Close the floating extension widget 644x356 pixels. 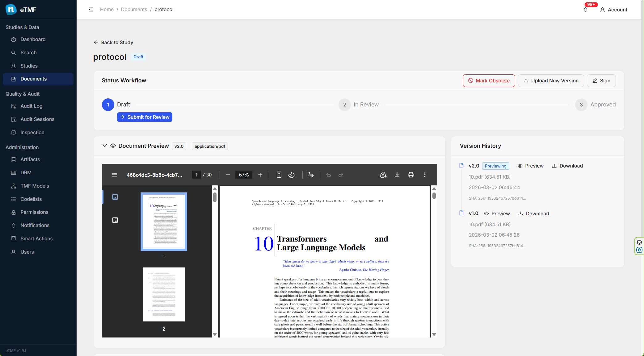pos(639,242)
